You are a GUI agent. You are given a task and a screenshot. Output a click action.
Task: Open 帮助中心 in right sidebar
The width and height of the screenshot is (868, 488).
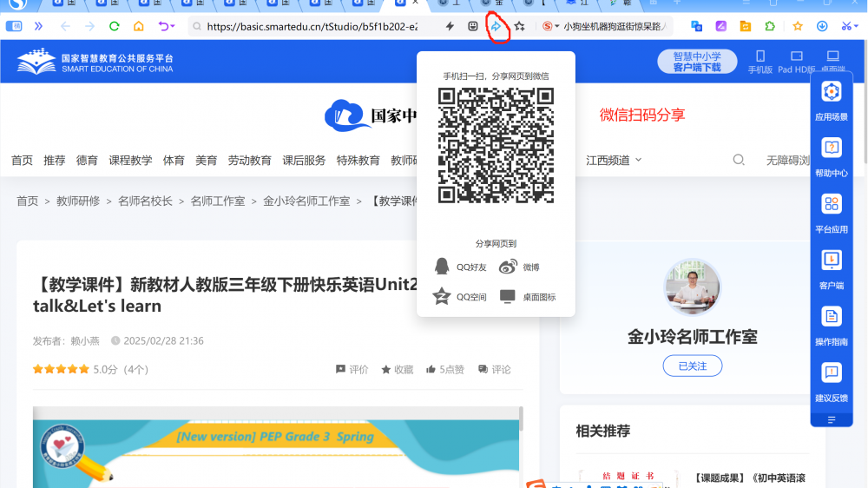(x=832, y=158)
